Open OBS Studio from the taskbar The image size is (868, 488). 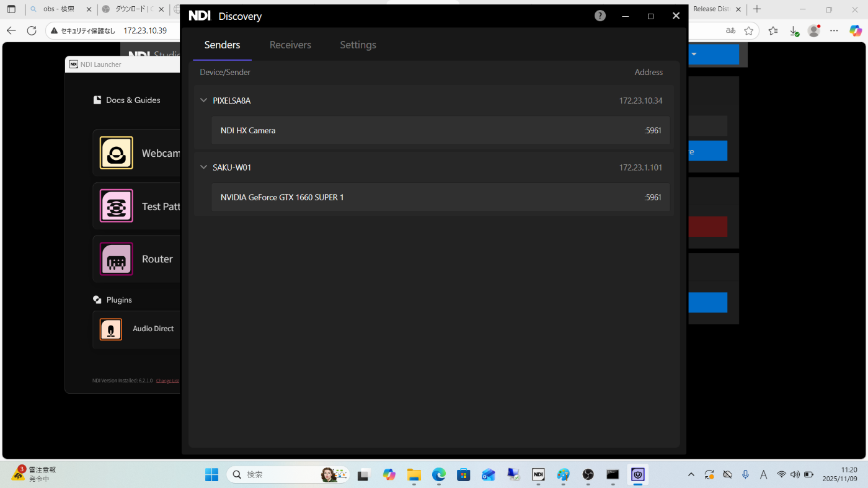coord(588,475)
